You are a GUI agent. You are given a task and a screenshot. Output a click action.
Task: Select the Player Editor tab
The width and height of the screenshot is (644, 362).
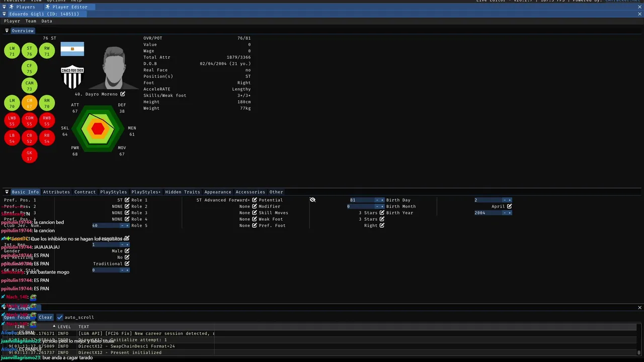(70, 7)
